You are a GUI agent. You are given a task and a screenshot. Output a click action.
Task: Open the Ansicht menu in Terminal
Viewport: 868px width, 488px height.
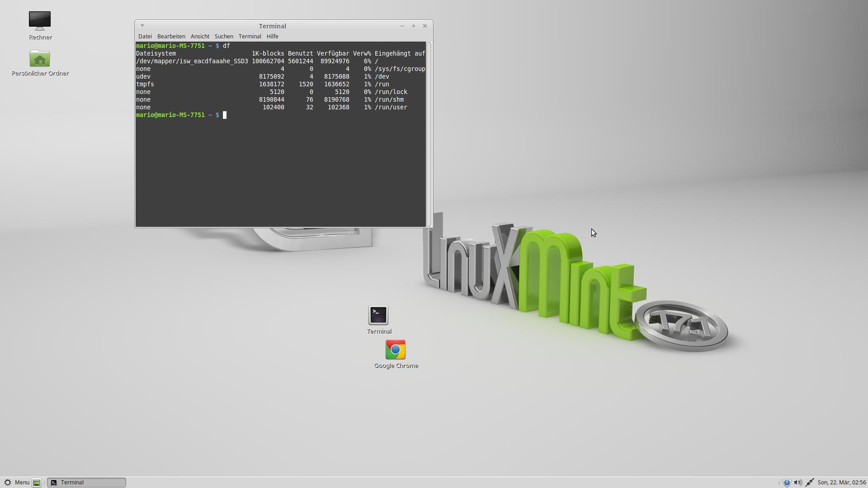click(200, 36)
